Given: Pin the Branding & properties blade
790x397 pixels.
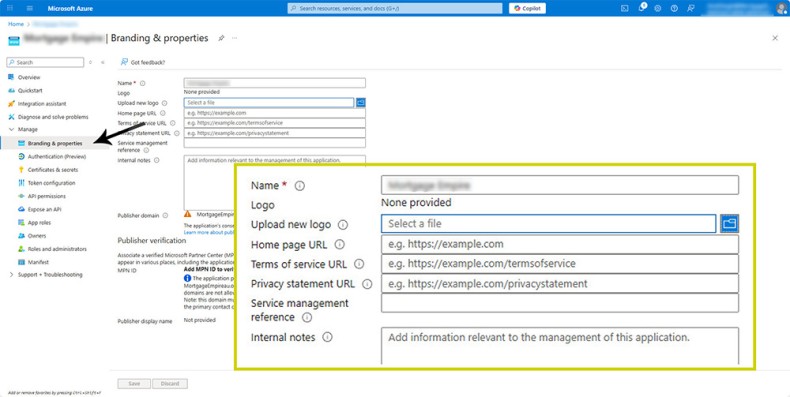Looking at the screenshot, I should click(x=221, y=38).
